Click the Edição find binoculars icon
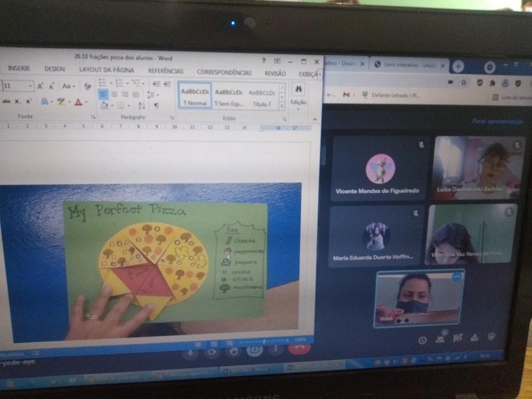532x399 pixels. (299, 90)
